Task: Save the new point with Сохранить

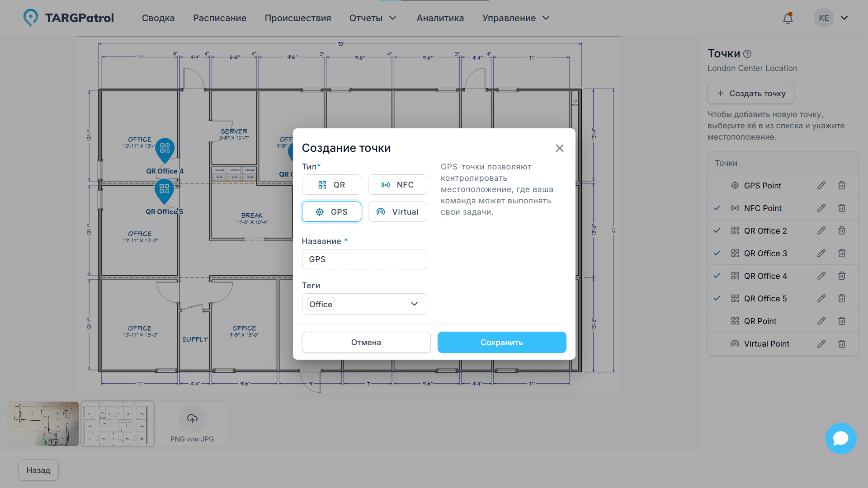Action: point(501,342)
